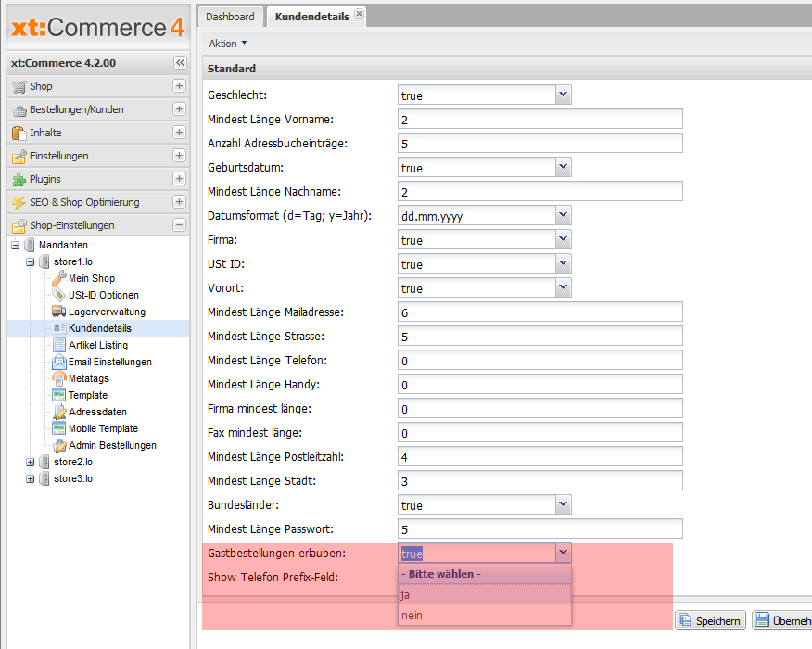The height and width of the screenshot is (649, 812).
Task: Select '- Bitte wählen -' option
Action: pos(485,574)
